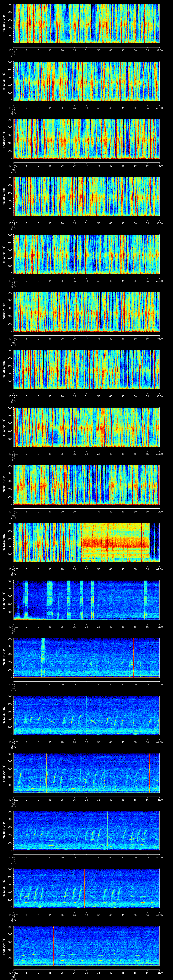Viewport: 173px width, 980px height.
Task: Click the 36:00 end time label
Action: (x=159, y=281)
